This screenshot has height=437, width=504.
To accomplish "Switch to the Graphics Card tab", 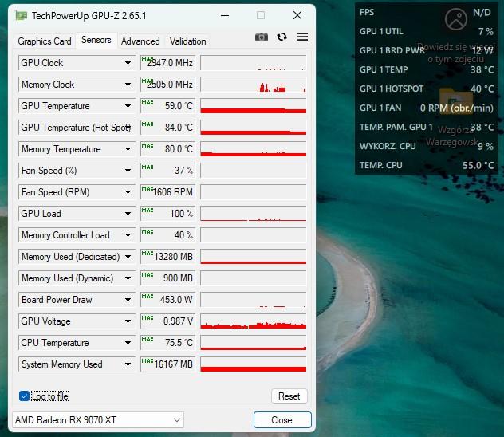I will point(45,41).
